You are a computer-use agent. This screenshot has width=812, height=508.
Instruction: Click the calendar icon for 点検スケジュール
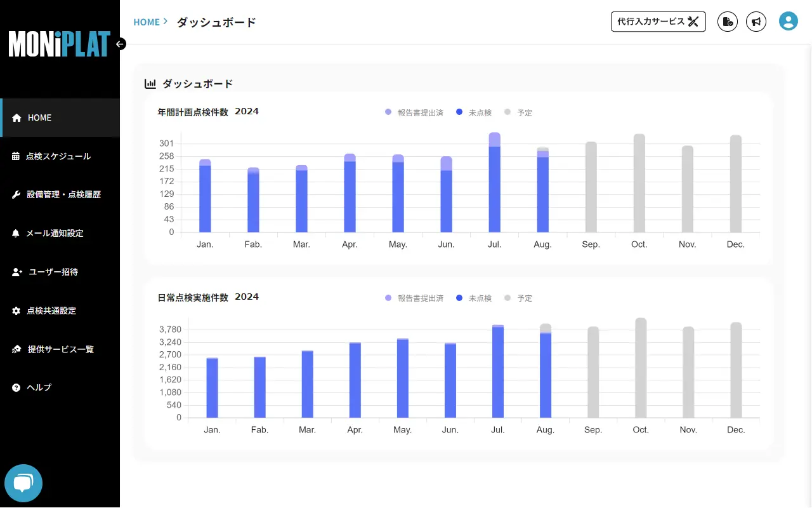point(16,156)
